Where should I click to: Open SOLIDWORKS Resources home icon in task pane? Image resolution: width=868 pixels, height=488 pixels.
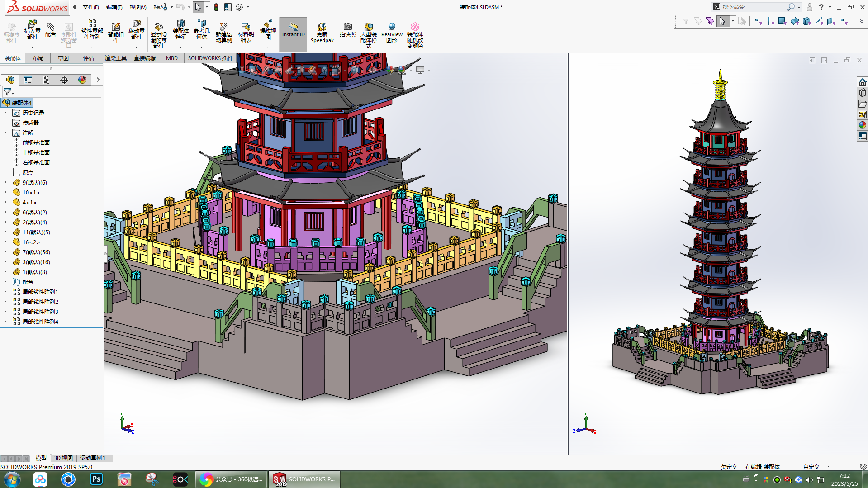tap(863, 82)
